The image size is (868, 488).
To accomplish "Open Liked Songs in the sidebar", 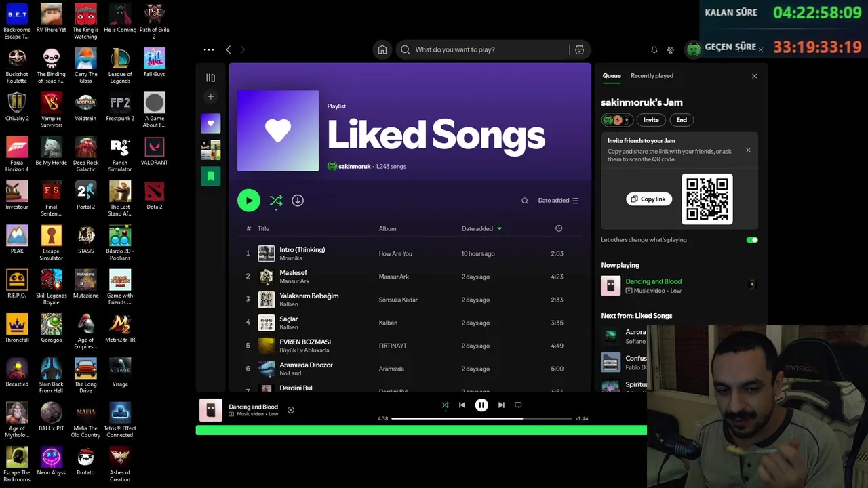I will pos(210,123).
